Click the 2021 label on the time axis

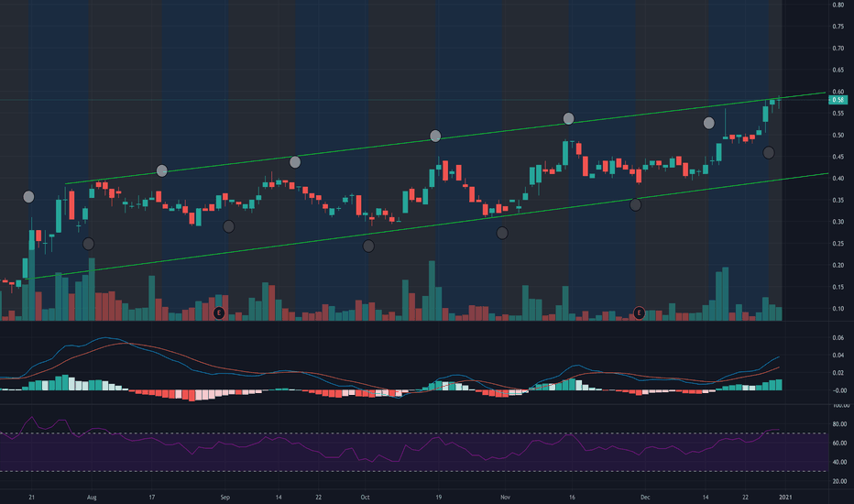click(x=785, y=497)
